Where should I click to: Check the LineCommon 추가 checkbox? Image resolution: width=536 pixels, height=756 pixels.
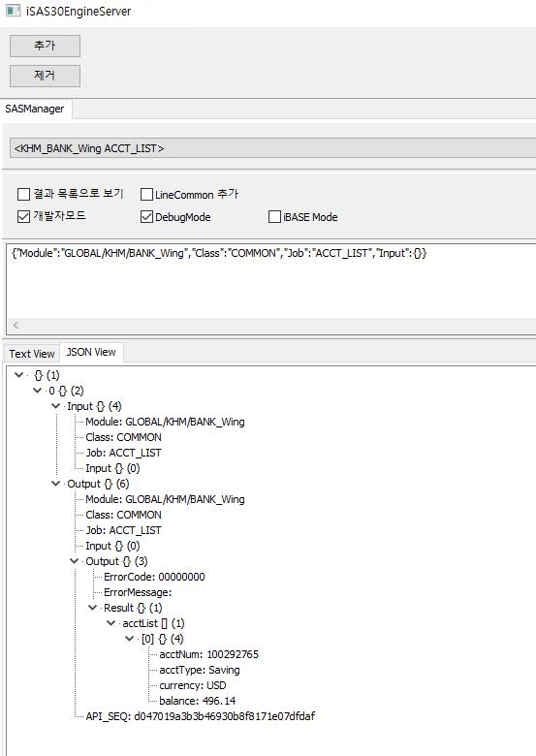(x=146, y=194)
